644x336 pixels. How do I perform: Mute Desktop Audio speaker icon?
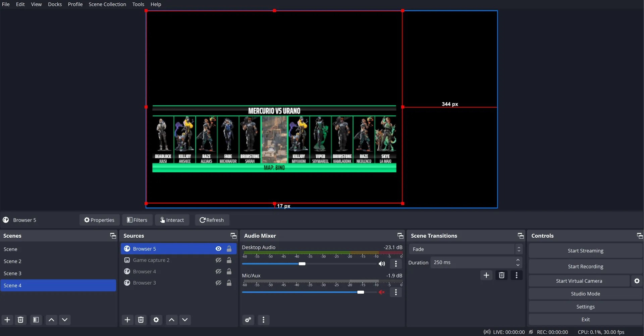(x=382, y=264)
